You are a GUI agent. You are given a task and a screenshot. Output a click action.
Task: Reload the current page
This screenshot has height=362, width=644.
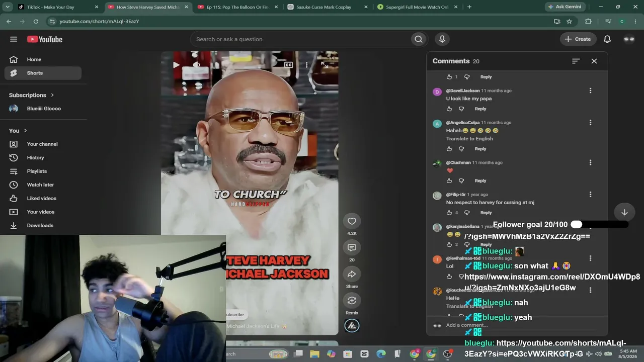(x=36, y=22)
